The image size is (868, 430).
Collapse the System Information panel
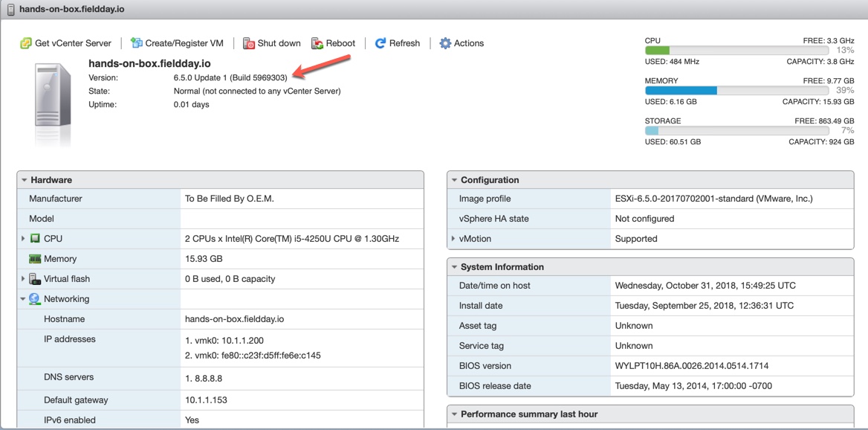pos(454,267)
